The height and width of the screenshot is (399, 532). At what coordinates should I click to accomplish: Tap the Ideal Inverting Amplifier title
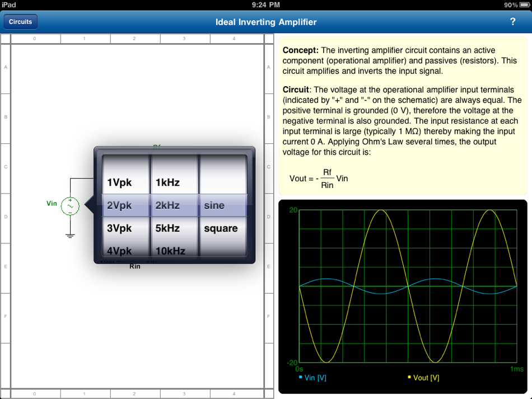pos(266,22)
